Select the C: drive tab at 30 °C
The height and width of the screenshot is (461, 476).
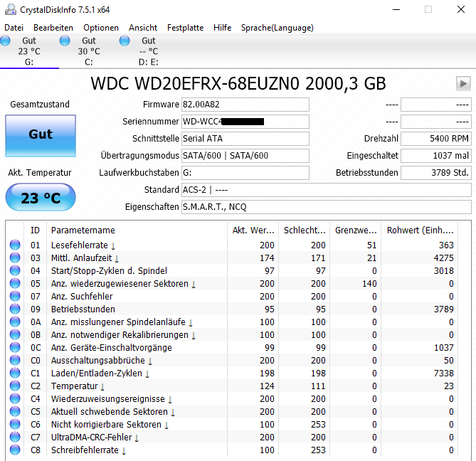coord(89,51)
